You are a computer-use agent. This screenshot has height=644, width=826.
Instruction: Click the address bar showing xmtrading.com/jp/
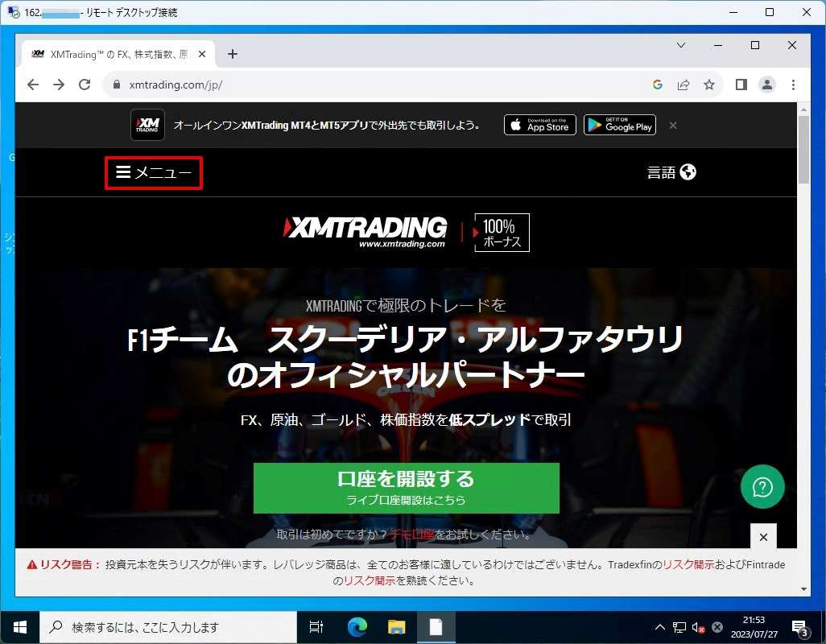[379, 85]
